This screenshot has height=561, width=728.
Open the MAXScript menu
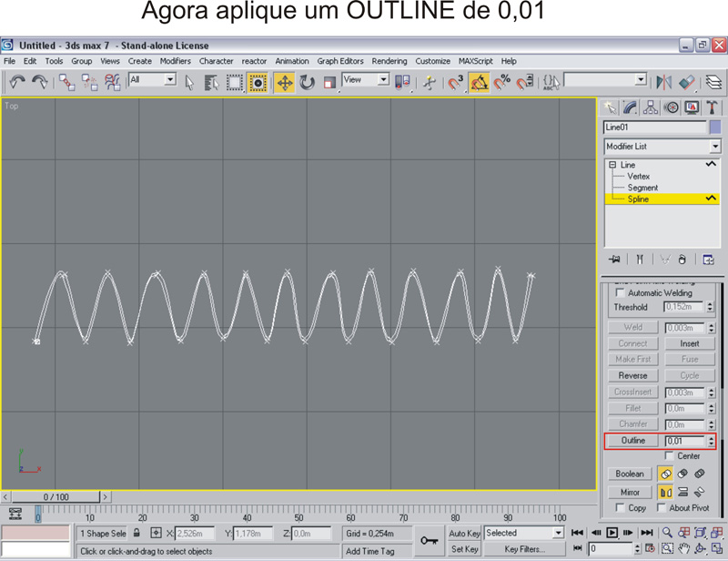(475, 61)
